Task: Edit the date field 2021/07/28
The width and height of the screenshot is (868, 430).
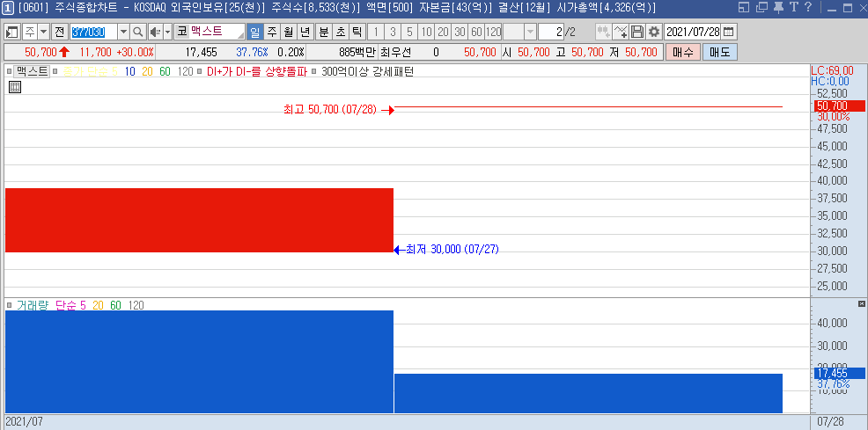Action: [x=693, y=32]
